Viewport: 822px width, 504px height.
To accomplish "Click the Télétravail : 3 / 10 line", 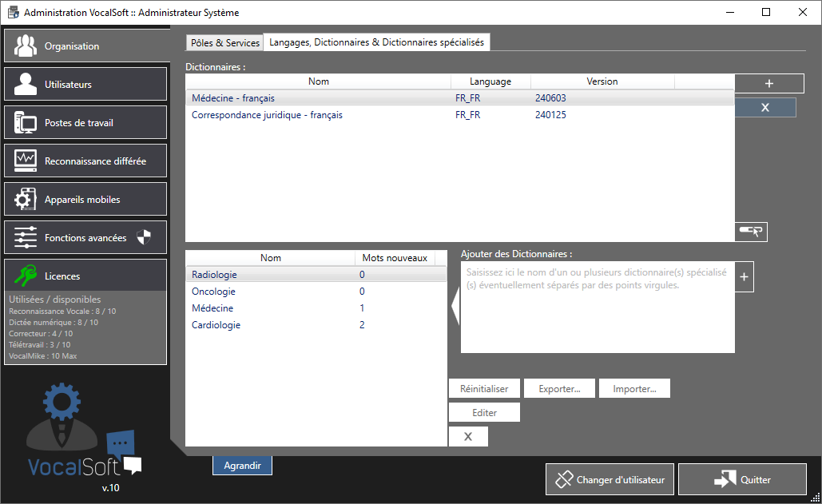I will pyautogui.click(x=40, y=344).
